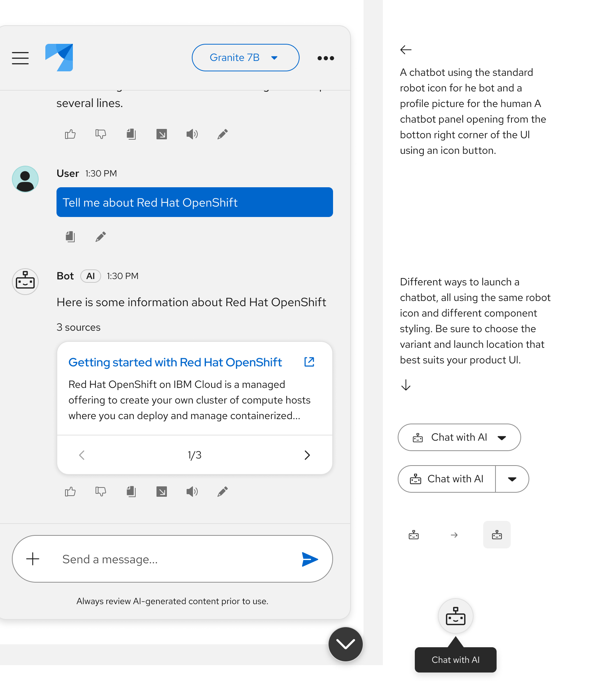Click the round robot launcher button
The height and width of the screenshot is (700, 591).
tap(456, 616)
